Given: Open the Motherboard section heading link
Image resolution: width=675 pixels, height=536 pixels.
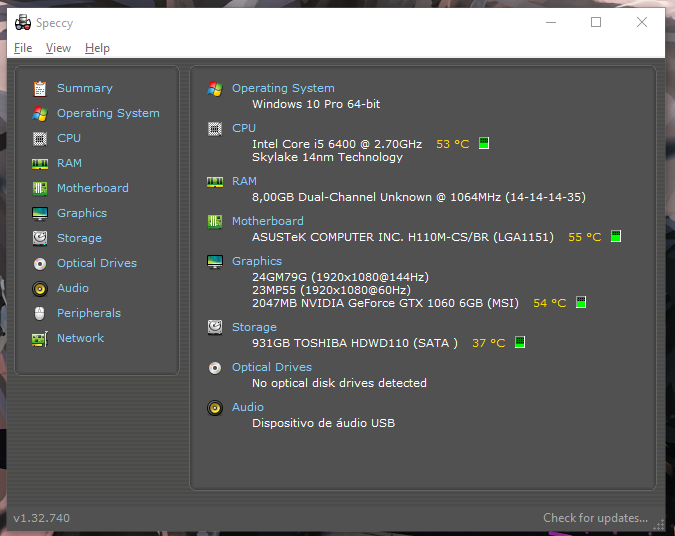Looking at the screenshot, I should click(x=267, y=221).
